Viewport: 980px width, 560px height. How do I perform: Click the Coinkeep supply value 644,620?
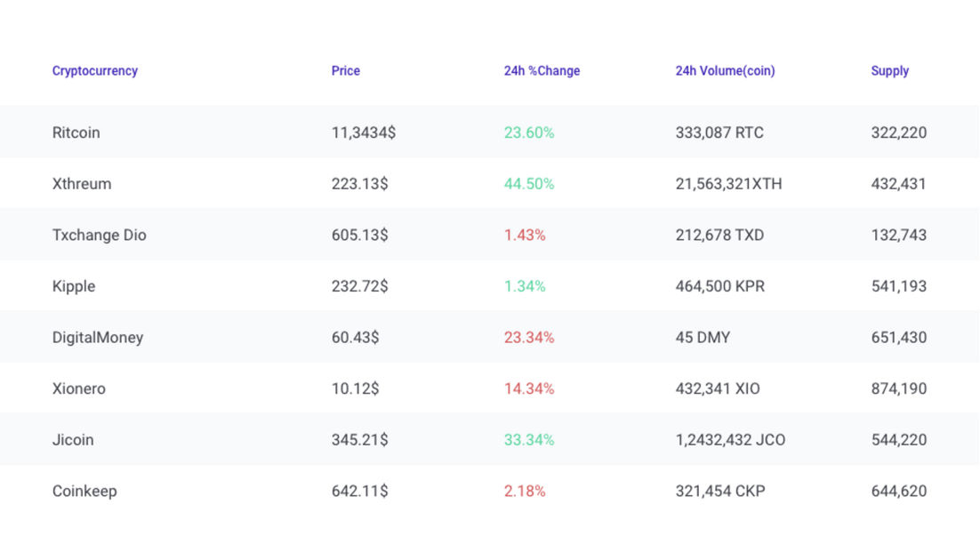898,491
